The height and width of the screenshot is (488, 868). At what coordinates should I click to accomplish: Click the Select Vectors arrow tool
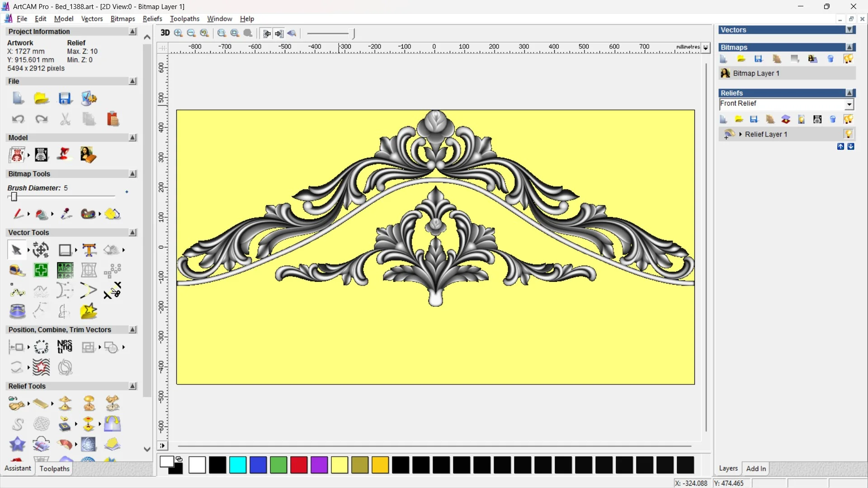pos(16,250)
